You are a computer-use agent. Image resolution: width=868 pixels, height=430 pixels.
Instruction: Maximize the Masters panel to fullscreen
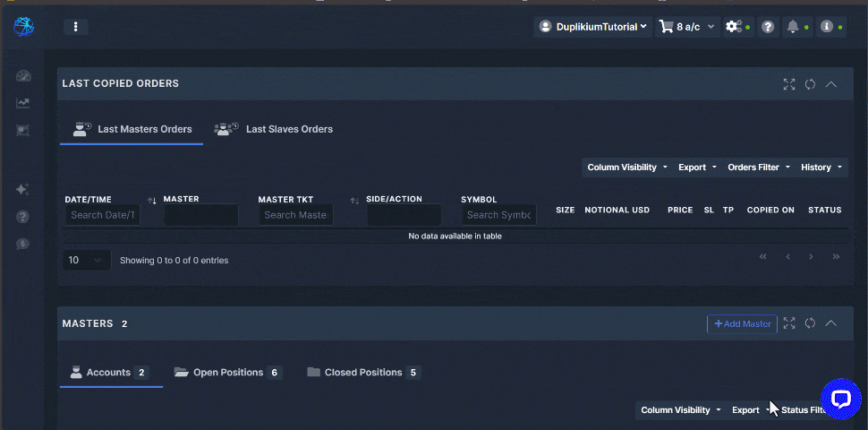click(789, 323)
